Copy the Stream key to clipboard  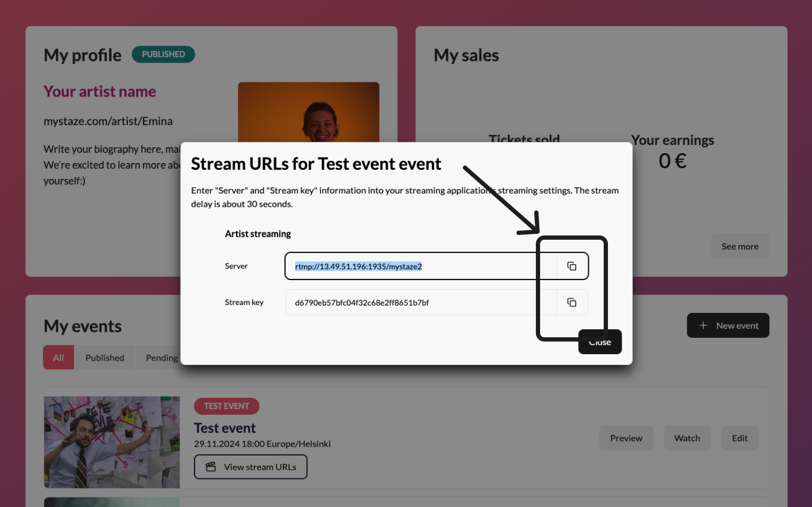(571, 302)
